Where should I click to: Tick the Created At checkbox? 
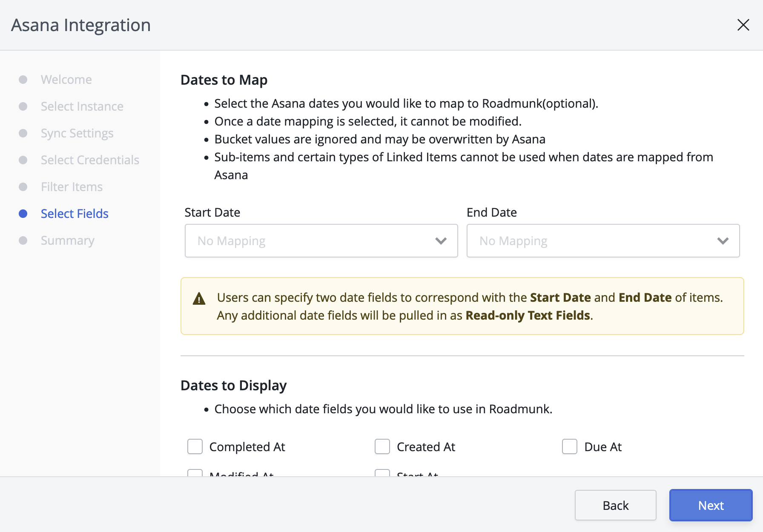(x=382, y=447)
